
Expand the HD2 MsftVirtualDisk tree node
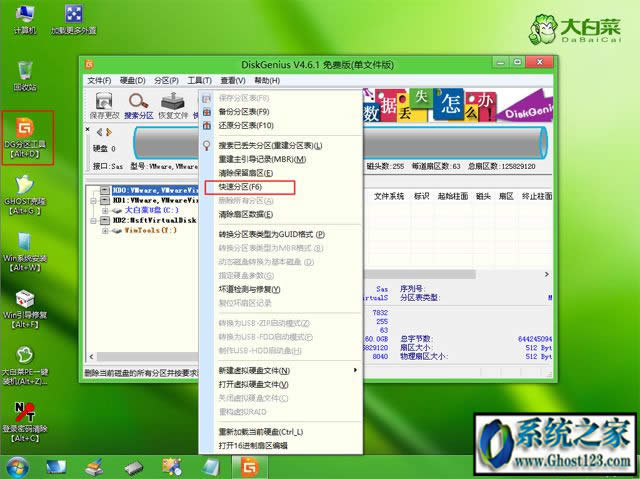(x=92, y=219)
